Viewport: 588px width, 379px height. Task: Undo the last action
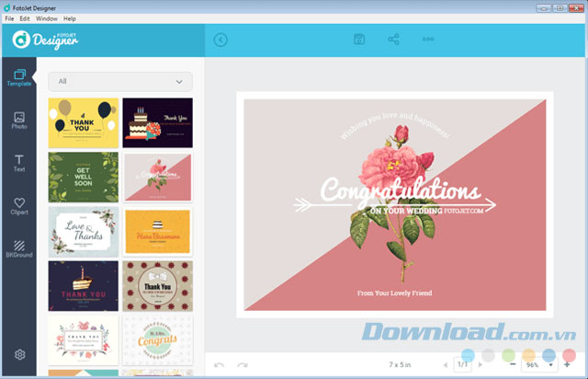[x=219, y=364]
